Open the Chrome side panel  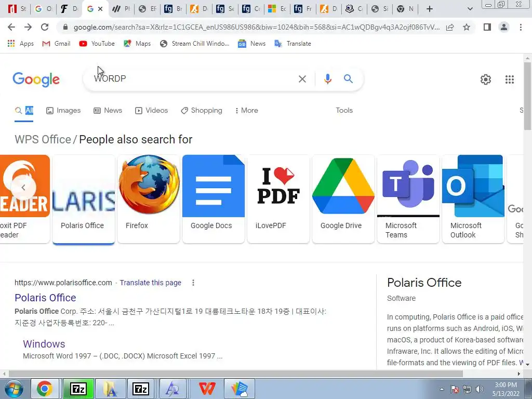(487, 27)
